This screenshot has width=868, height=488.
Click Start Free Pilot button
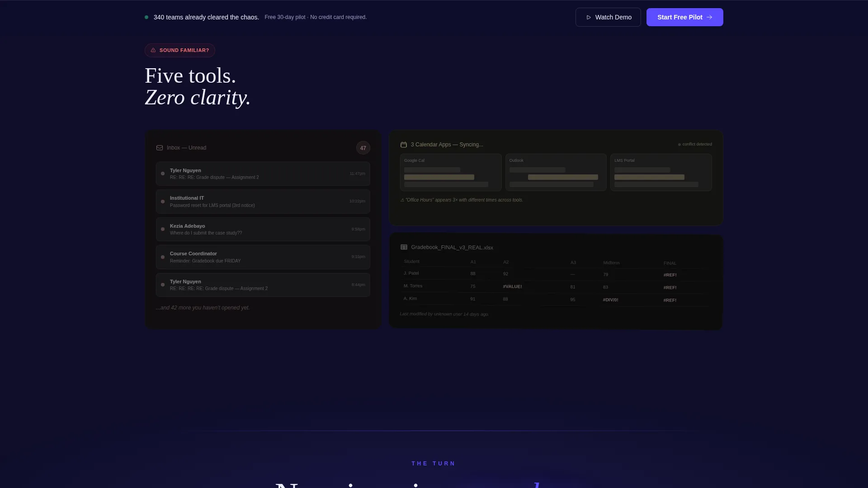(x=684, y=17)
